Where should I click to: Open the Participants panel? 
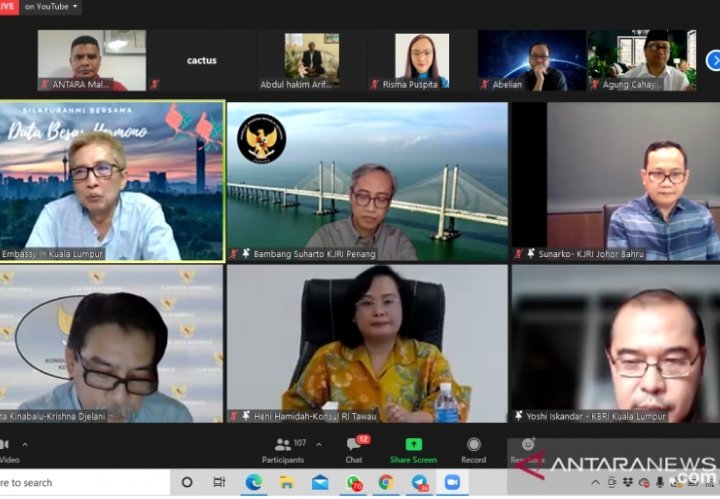tap(282, 449)
